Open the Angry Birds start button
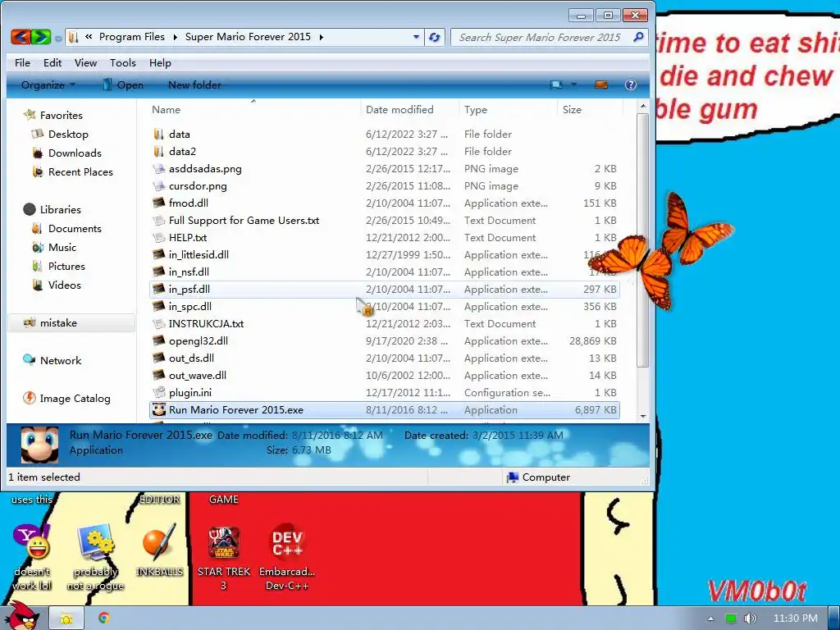840x630 pixels. (21, 615)
